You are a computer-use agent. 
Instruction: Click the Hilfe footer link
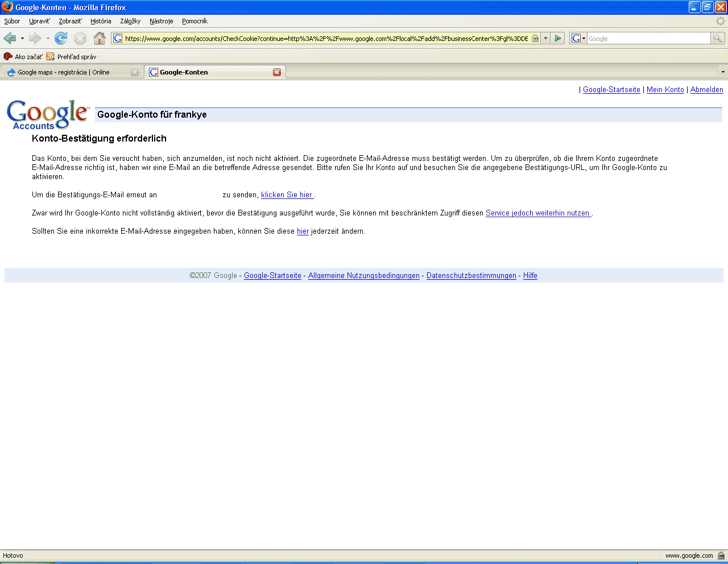point(530,276)
